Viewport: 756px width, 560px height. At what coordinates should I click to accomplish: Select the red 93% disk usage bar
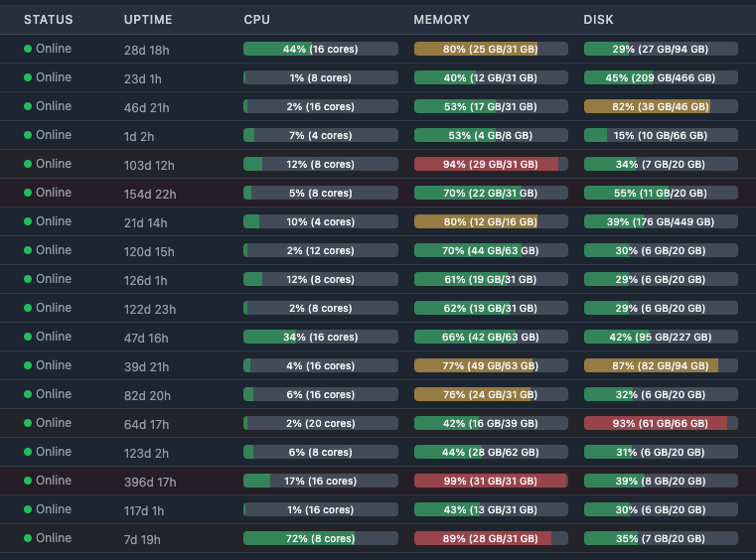coord(661,424)
